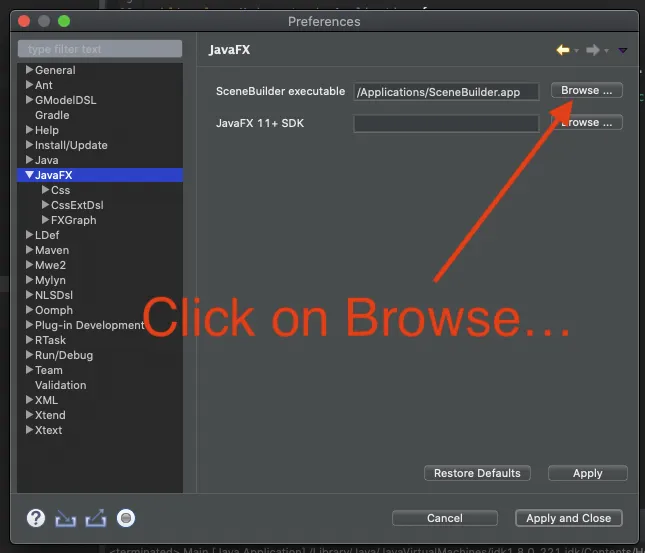This screenshot has width=645, height=553.
Task: Click the Apply button
Action: tap(587, 473)
